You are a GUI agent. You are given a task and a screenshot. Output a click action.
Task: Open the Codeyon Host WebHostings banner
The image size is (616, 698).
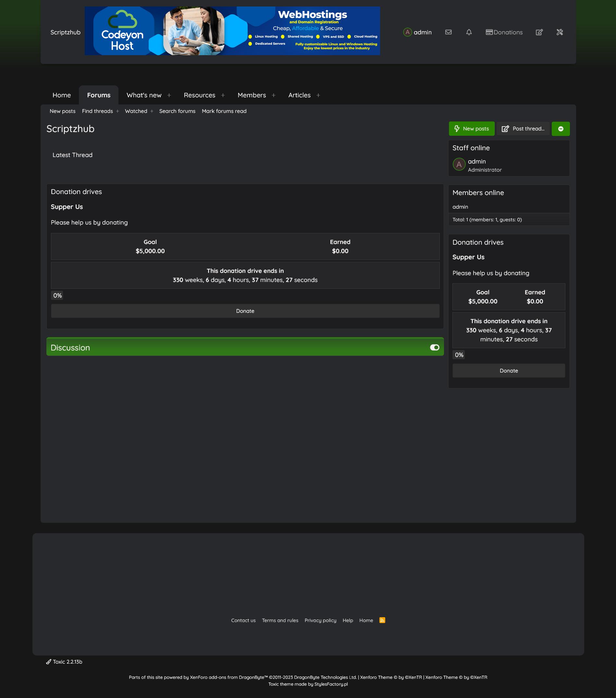(232, 31)
